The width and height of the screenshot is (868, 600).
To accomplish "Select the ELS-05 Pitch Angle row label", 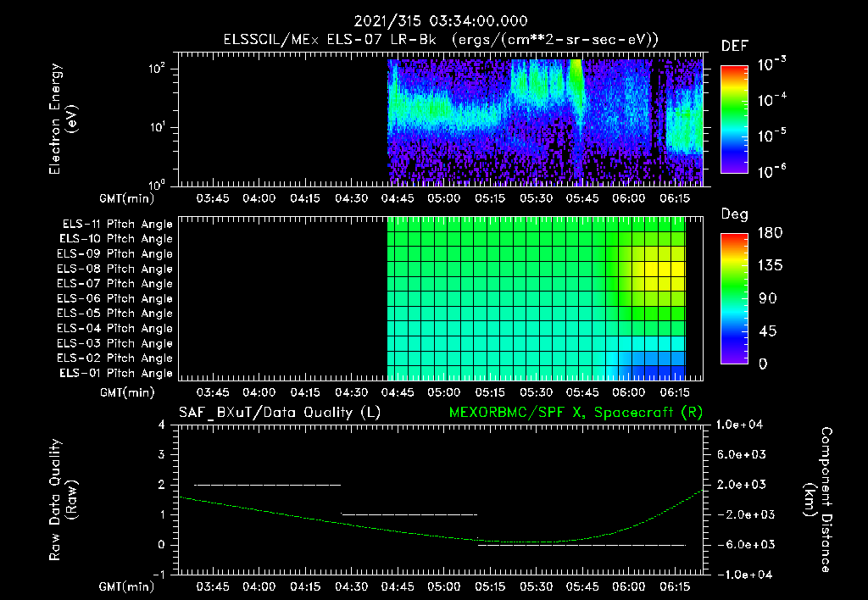I will click(115, 314).
